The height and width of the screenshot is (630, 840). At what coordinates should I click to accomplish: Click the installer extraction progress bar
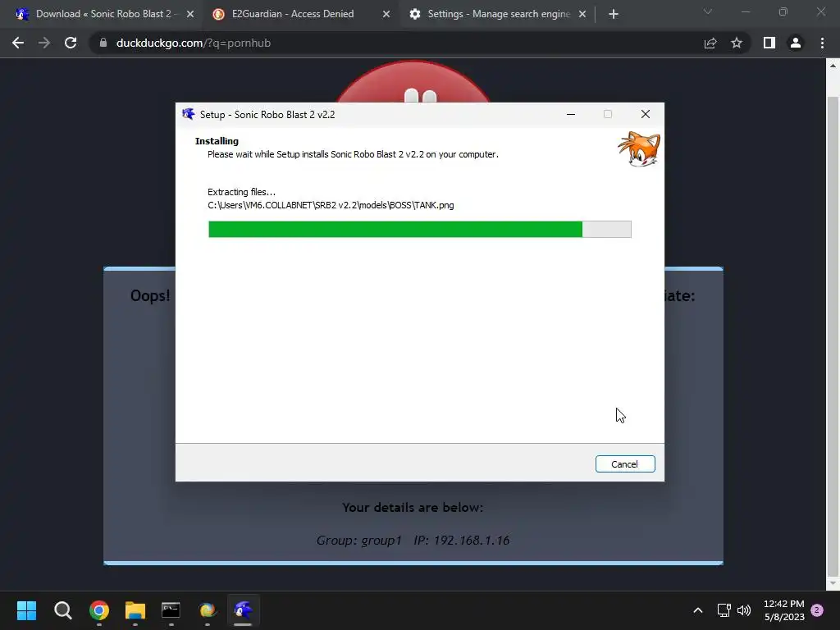tap(419, 230)
